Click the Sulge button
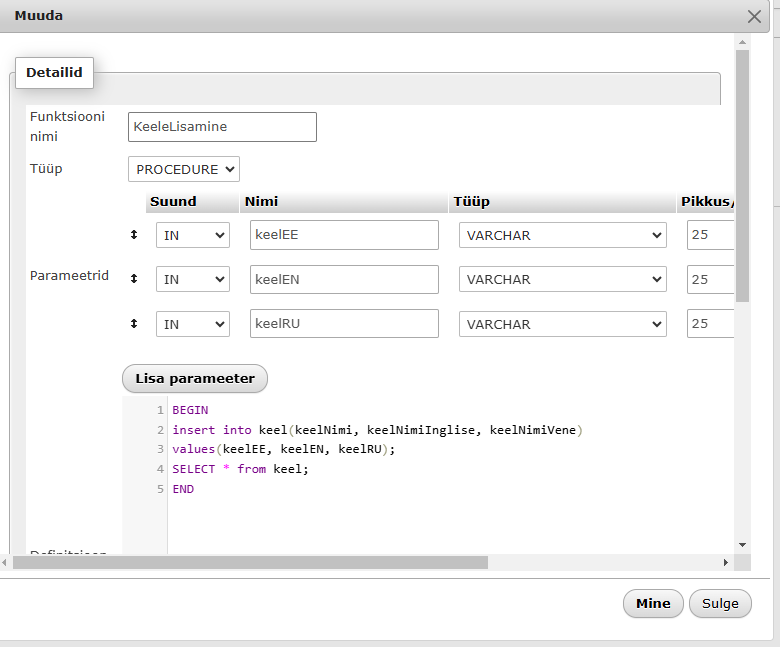Image resolution: width=780 pixels, height=647 pixels. (x=720, y=604)
